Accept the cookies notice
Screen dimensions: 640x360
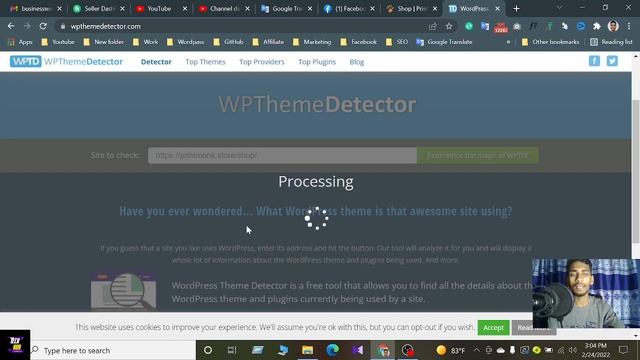493,328
